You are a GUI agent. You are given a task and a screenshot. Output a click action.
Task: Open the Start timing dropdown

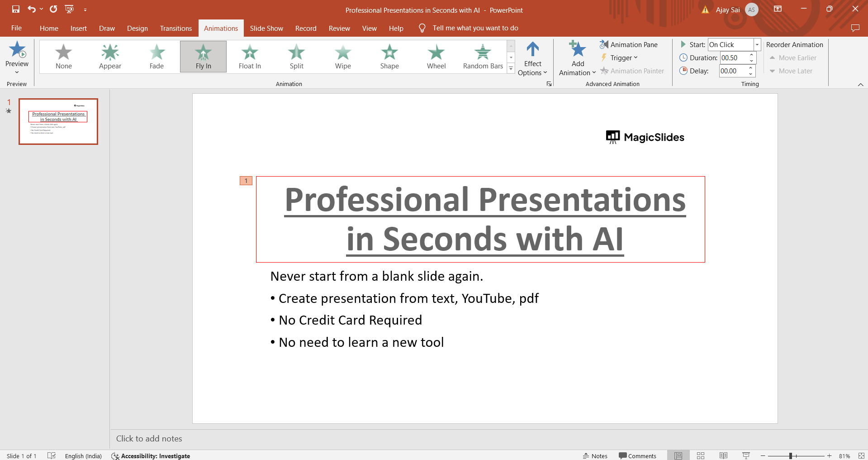[757, 44]
